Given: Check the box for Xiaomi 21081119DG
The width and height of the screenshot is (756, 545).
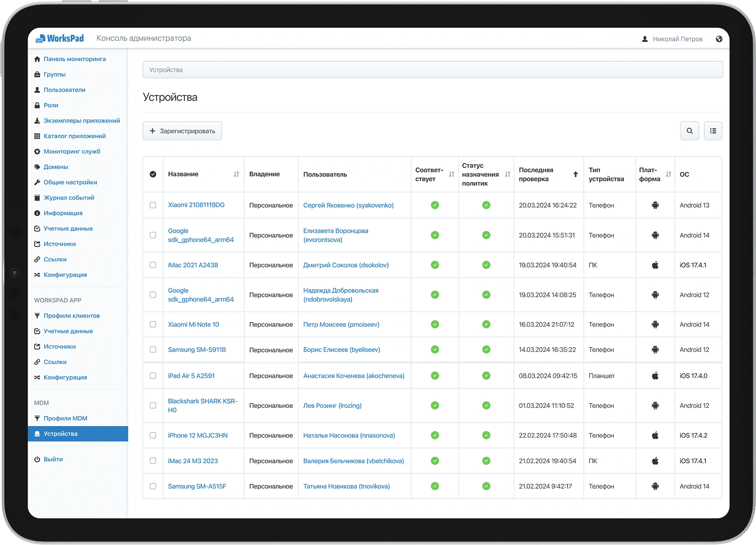Looking at the screenshot, I should (153, 205).
